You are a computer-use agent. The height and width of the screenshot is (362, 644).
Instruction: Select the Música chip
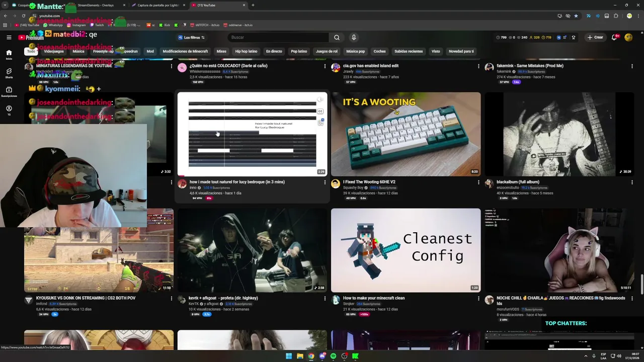[78, 51]
